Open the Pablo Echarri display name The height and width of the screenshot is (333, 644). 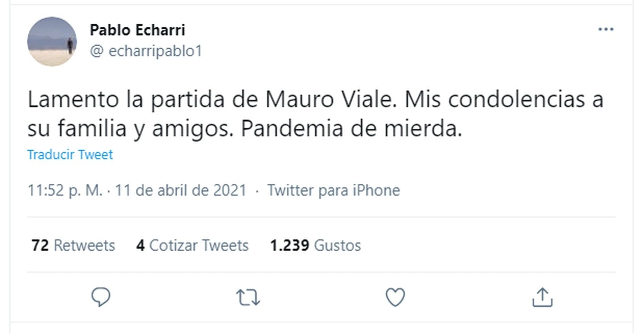[137, 30]
